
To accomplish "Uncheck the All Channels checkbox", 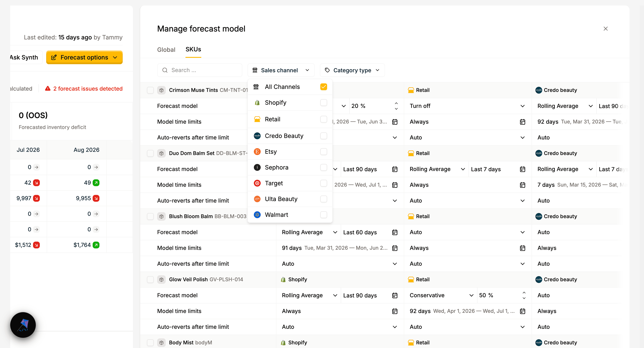I will point(323,87).
